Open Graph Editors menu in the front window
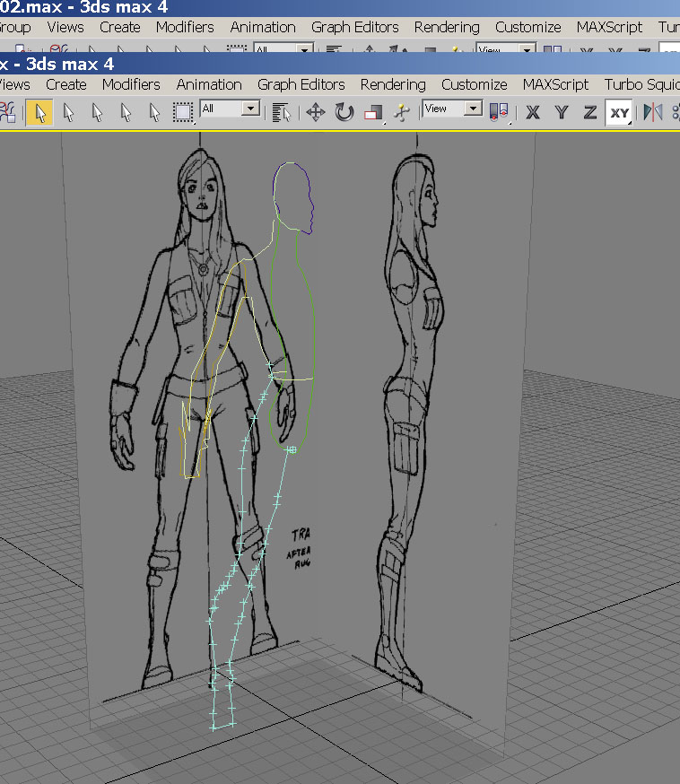This screenshot has height=784, width=680. click(301, 84)
